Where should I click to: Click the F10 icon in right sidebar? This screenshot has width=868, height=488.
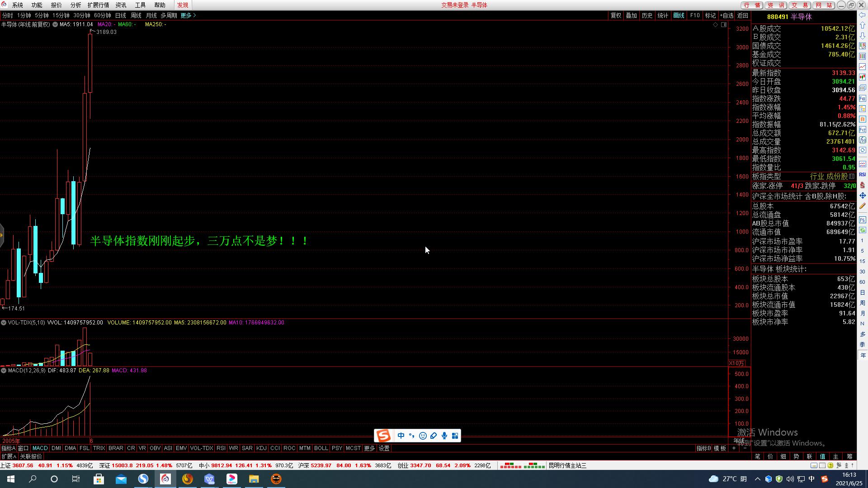[x=863, y=99]
